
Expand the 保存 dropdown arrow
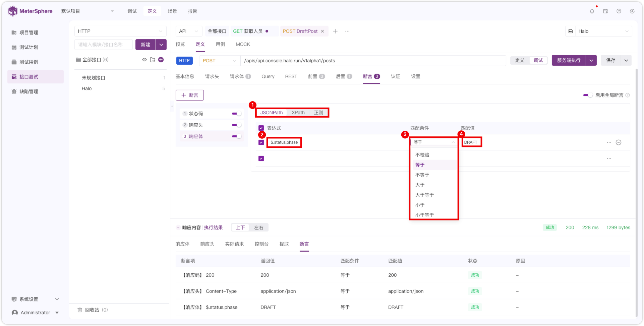tap(626, 60)
